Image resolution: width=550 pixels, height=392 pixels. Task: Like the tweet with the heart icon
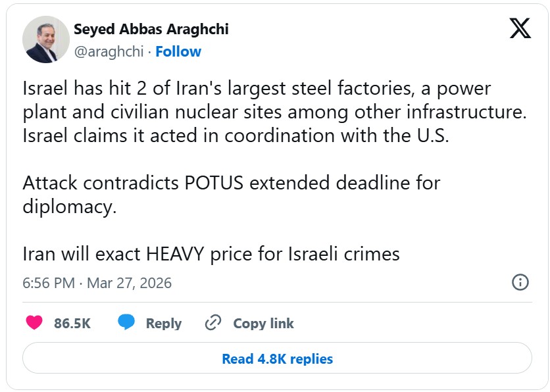coord(34,323)
